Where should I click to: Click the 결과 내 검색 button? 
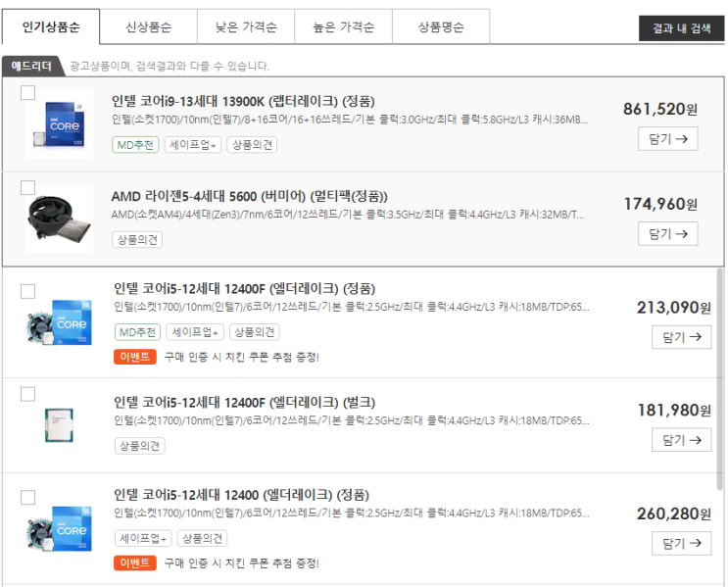pos(681,28)
